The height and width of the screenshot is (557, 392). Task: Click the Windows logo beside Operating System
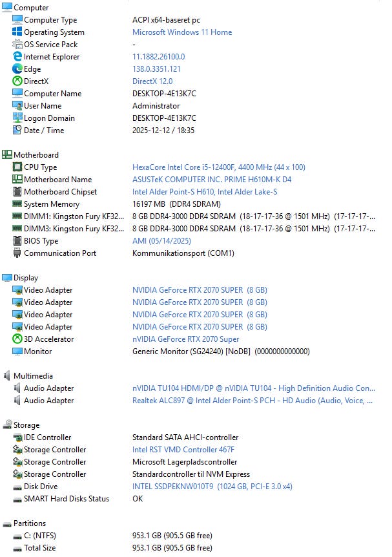[x=17, y=32]
